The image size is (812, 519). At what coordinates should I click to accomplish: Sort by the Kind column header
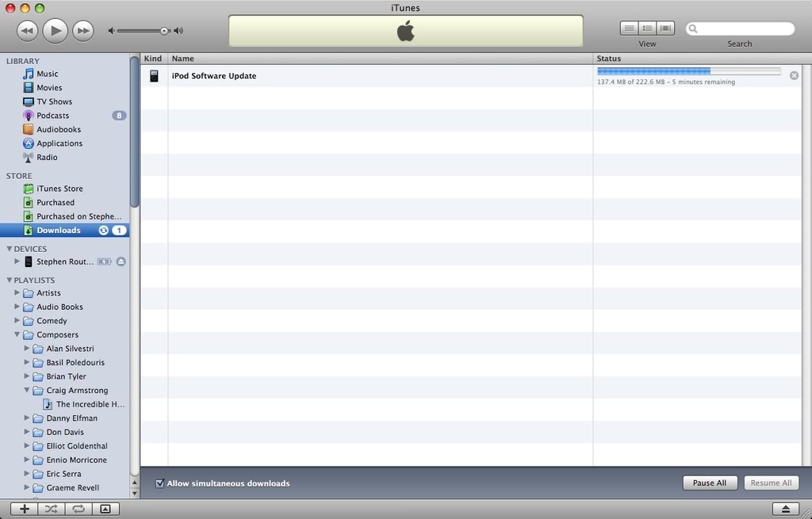pyautogui.click(x=154, y=59)
